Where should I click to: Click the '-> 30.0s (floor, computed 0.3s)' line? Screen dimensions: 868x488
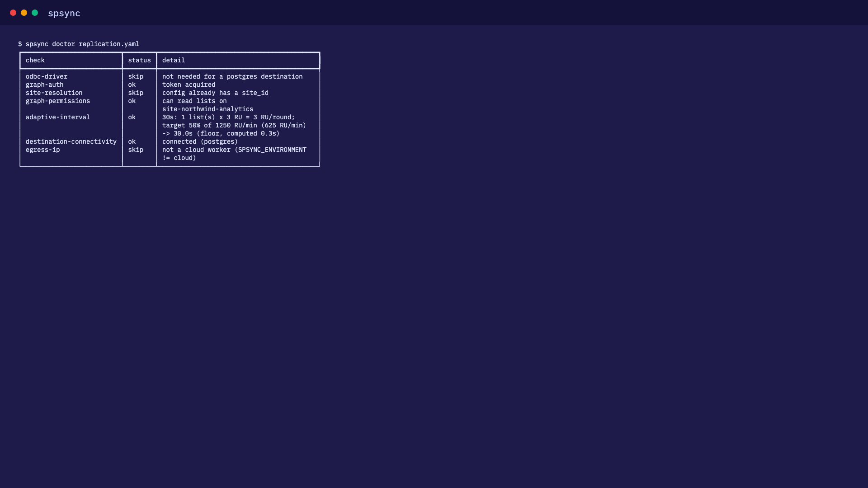(x=221, y=133)
